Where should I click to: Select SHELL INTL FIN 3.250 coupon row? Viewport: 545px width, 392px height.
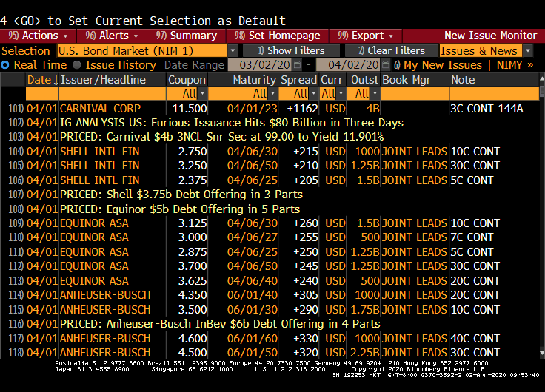[270, 166]
